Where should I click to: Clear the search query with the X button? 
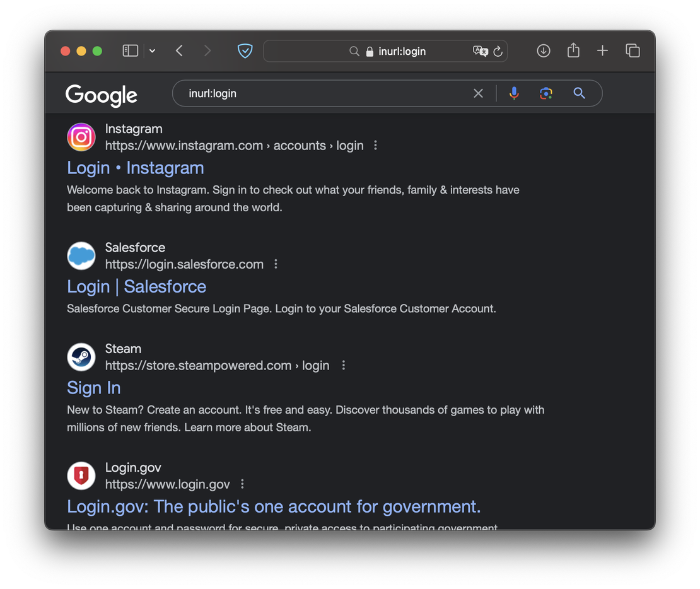coord(478,93)
